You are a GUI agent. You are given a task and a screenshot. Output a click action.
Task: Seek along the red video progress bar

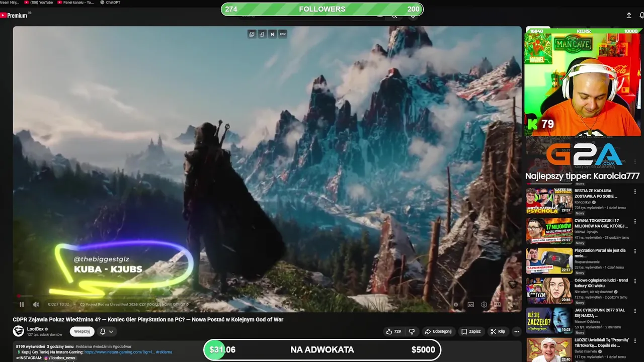coord(267,296)
